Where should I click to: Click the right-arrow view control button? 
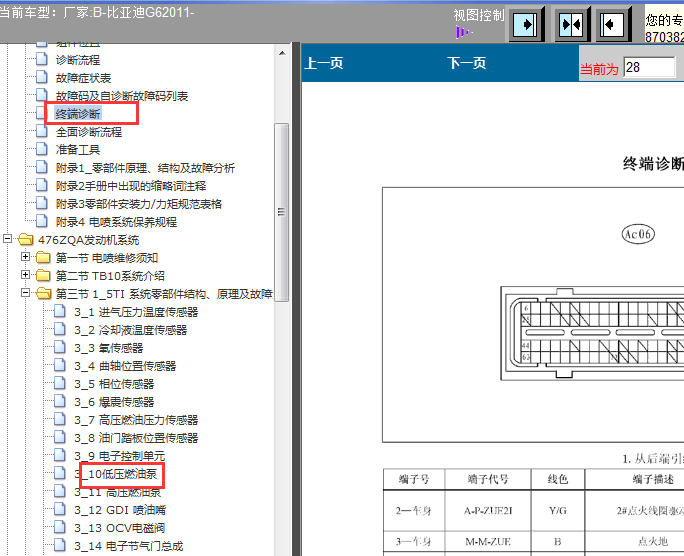click(x=526, y=24)
